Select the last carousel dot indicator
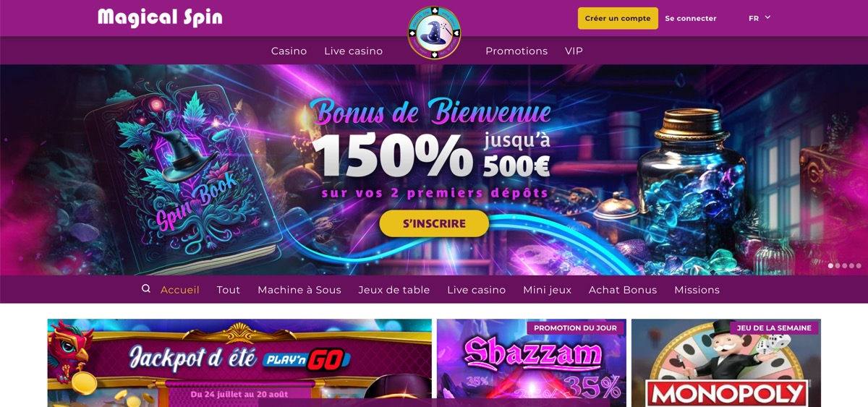This screenshot has width=868, height=407. pyautogui.click(x=859, y=266)
